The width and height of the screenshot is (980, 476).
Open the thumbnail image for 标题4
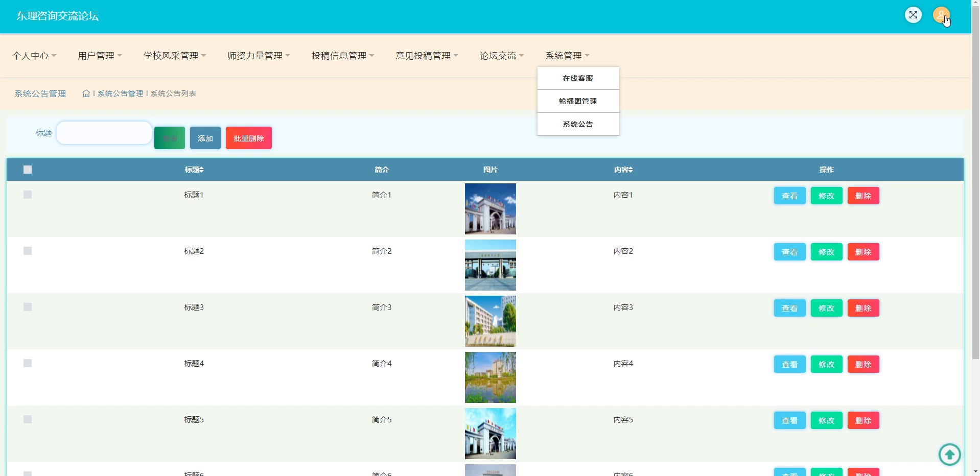[x=491, y=377]
